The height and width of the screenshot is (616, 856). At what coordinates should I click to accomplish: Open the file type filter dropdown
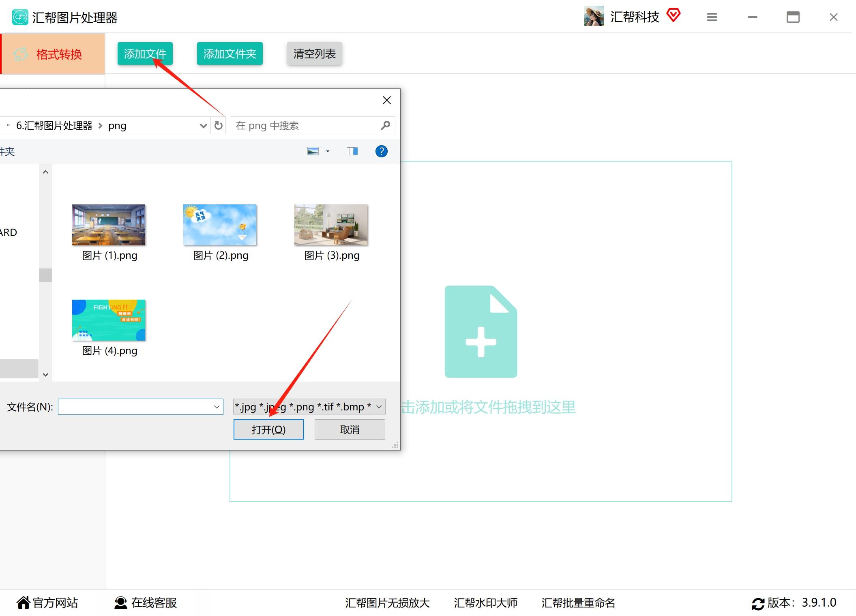click(x=378, y=407)
